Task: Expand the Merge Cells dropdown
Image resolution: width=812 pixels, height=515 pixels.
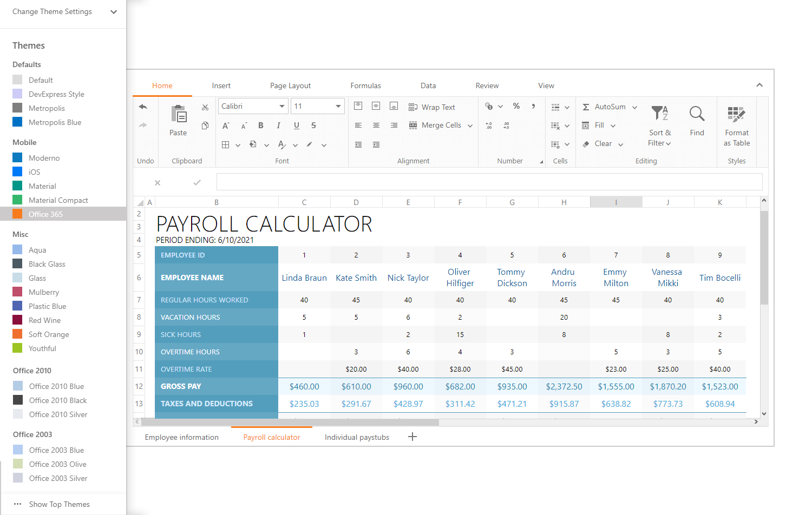Action: tap(470, 125)
